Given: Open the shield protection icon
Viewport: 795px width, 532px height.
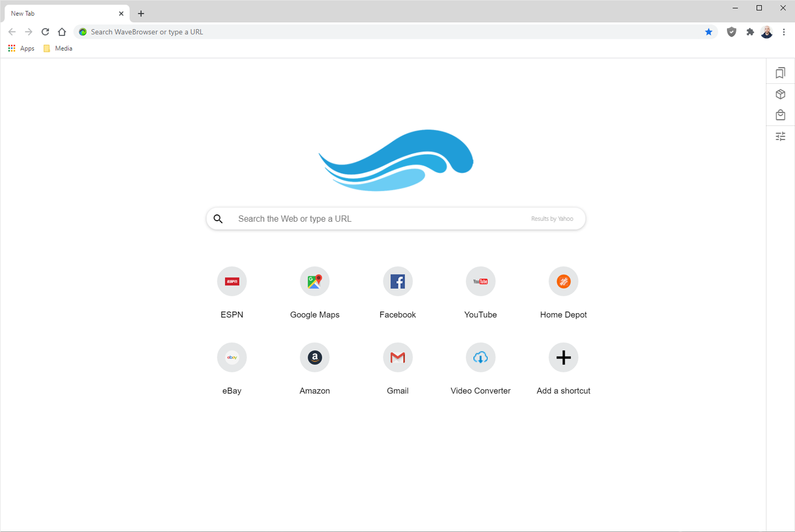Looking at the screenshot, I should pos(731,32).
